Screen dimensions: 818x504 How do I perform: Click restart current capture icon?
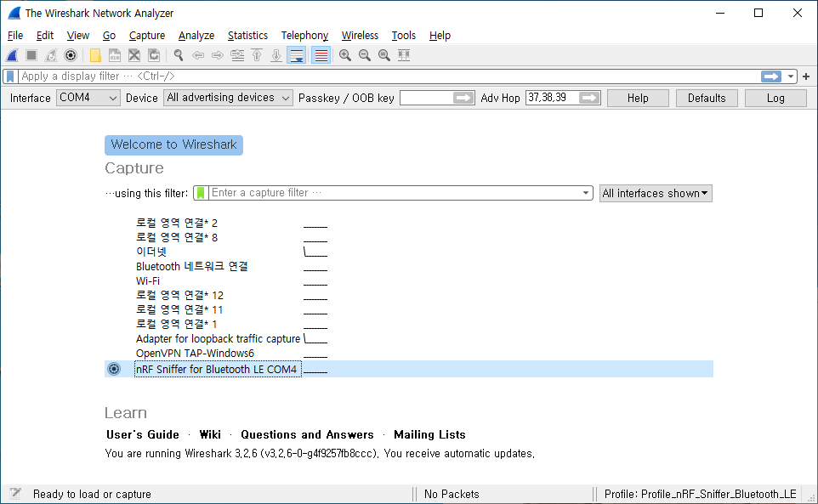[51, 55]
